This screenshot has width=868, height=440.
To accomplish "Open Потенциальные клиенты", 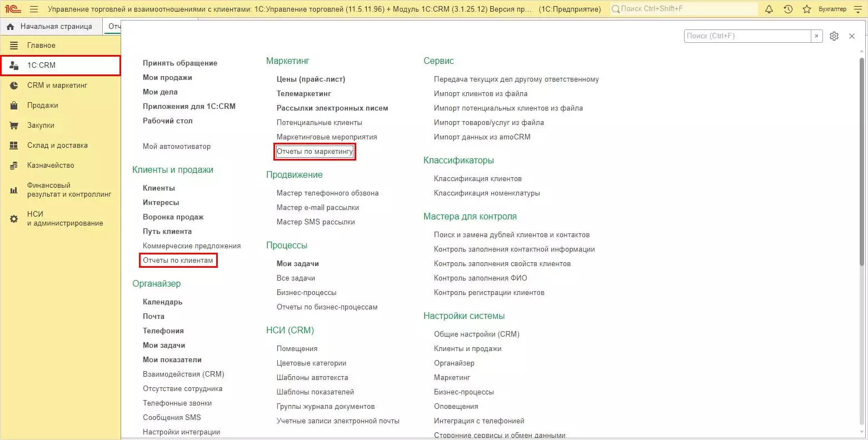I will tap(320, 122).
